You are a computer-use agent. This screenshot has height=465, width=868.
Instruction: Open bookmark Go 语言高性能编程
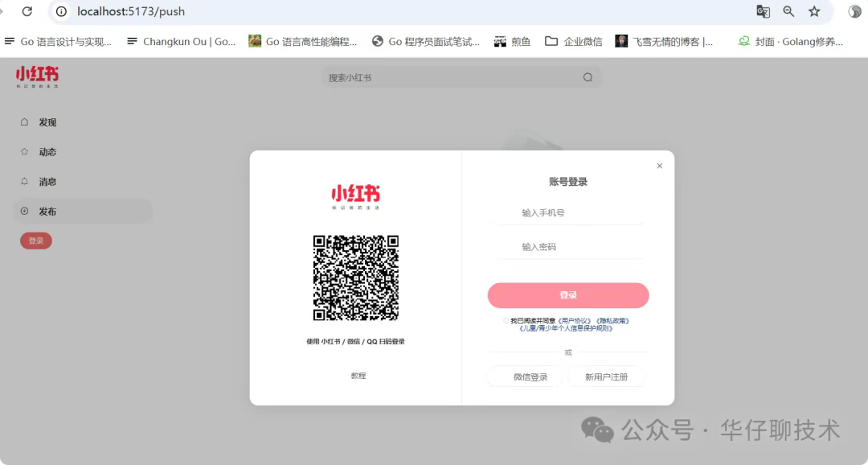pyautogui.click(x=303, y=42)
